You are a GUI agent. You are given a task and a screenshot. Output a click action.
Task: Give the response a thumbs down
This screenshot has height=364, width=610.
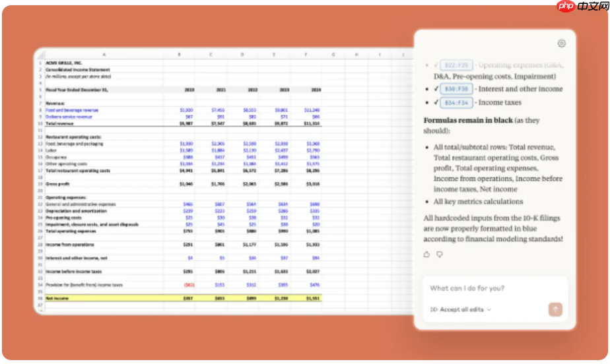tap(440, 255)
